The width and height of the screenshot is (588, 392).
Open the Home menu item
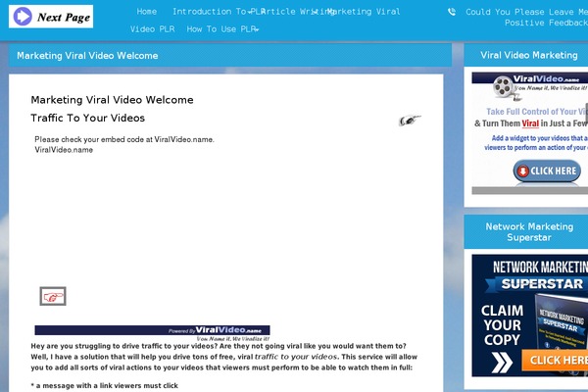pyautogui.click(x=147, y=12)
